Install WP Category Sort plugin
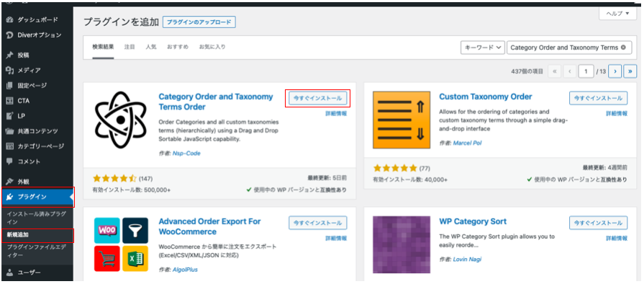Image resolution: width=644 pixels, height=284 pixels. click(x=599, y=223)
